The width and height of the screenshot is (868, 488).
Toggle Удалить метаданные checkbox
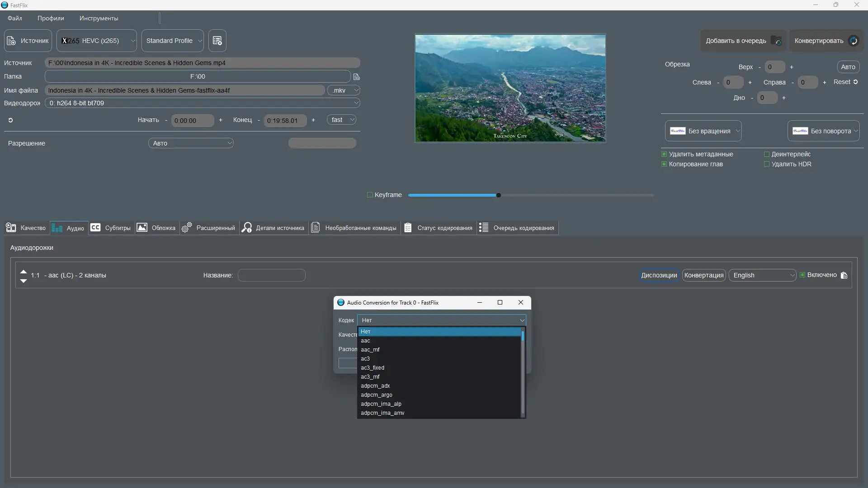(x=664, y=154)
